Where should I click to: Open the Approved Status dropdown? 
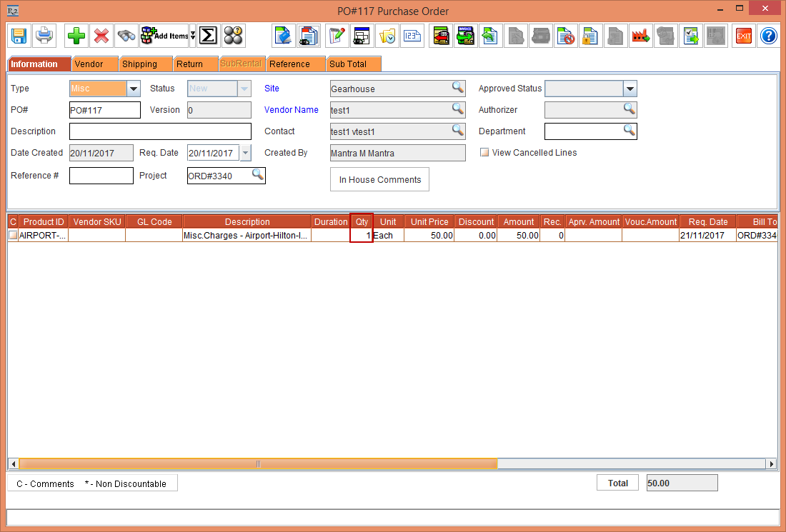630,89
